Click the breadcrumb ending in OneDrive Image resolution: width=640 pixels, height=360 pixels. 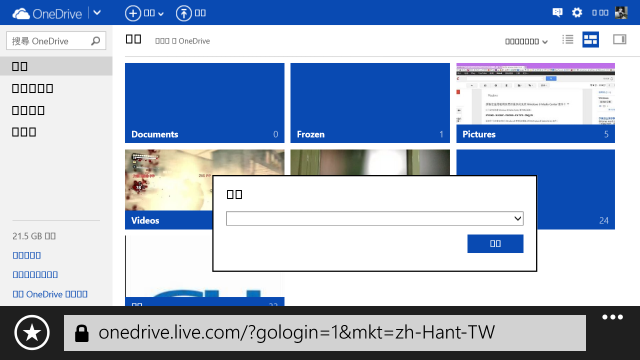(x=182, y=41)
